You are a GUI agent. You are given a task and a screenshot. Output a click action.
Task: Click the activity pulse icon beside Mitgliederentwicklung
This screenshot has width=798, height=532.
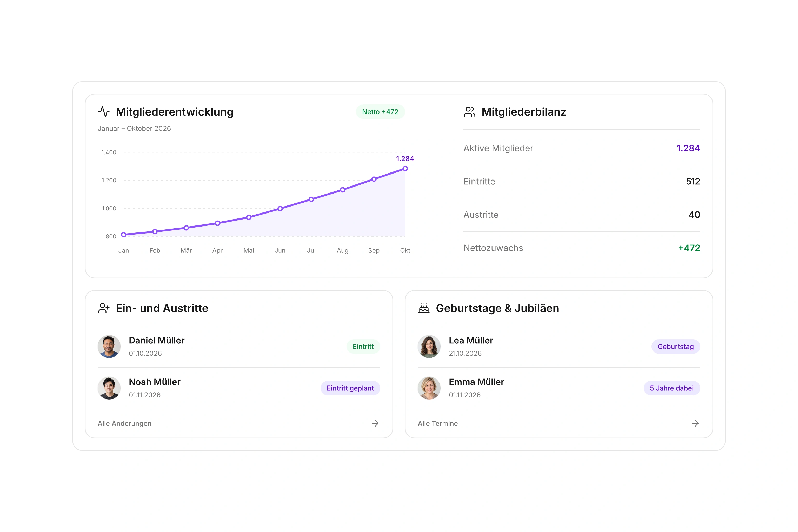[x=104, y=112]
